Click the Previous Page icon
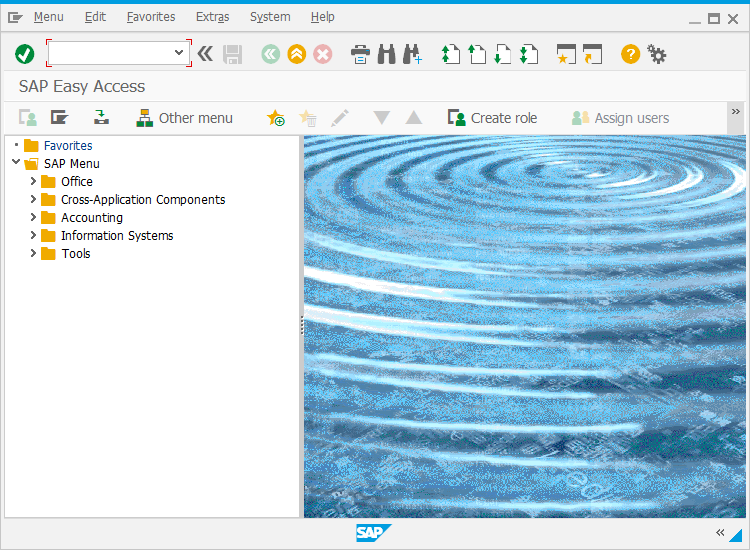Screen dimensions: 750x550 coord(476,54)
